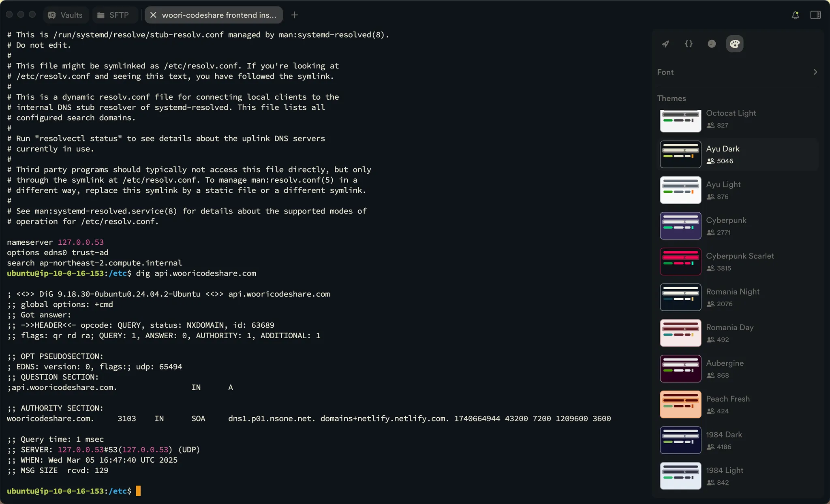The image size is (830, 504).
Task: Open the snippets curly-braces icon
Action: coord(689,44)
